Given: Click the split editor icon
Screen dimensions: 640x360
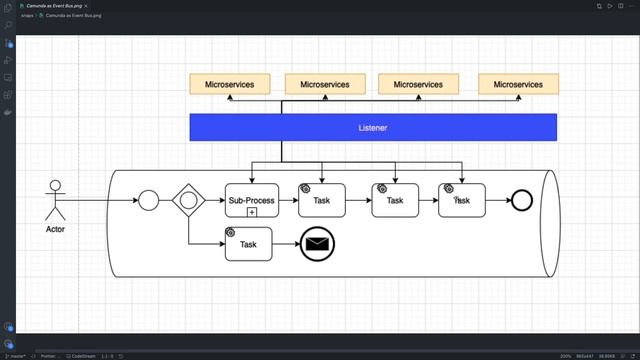Looking at the screenshot, I should [x=620, y=6].
